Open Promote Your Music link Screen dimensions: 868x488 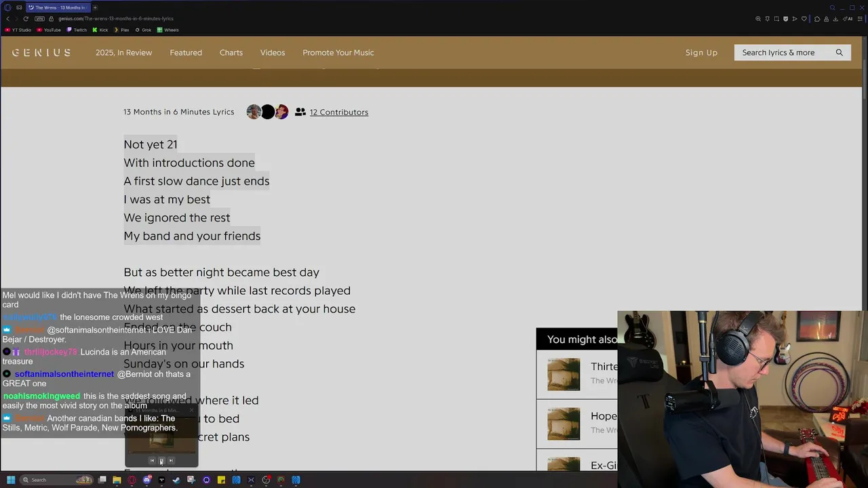338,52
